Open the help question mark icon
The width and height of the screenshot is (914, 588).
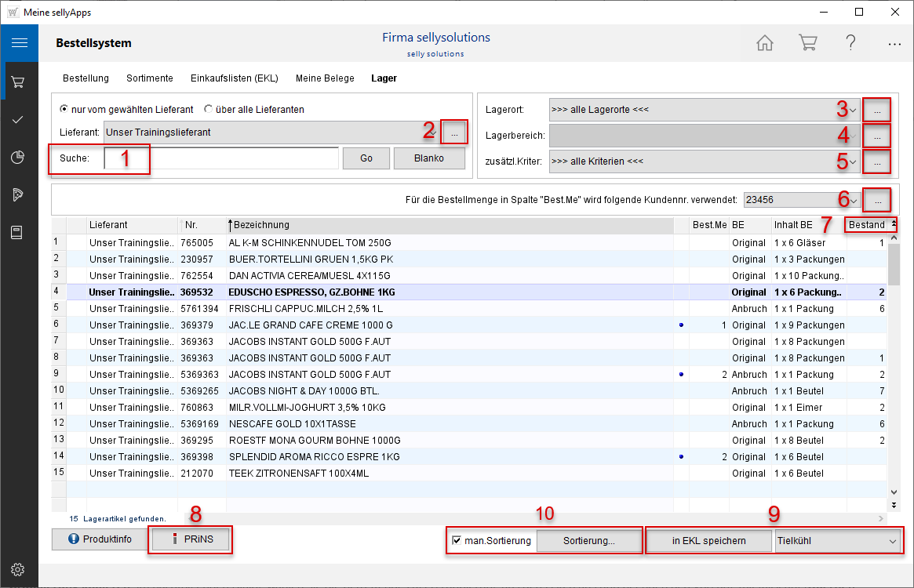(850, 43)
